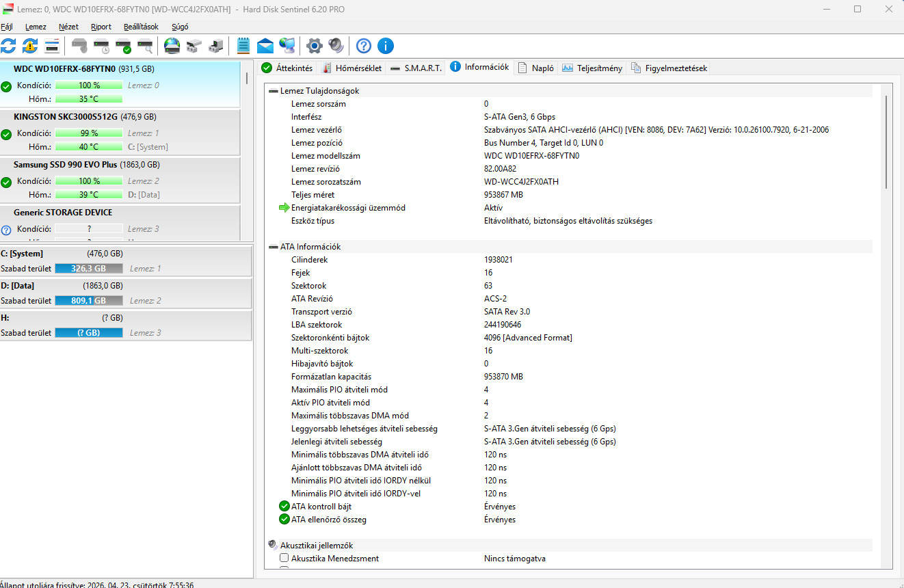This screenshot has width=904, height=588.
Task: Switch to the Figyelmeztetések tab
Action: (x=669, y=68)
